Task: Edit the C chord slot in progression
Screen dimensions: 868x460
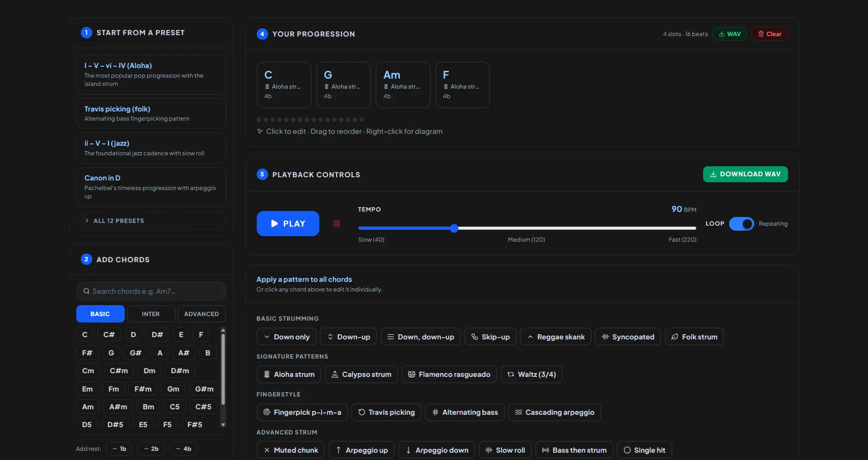Action: [284, 85]
